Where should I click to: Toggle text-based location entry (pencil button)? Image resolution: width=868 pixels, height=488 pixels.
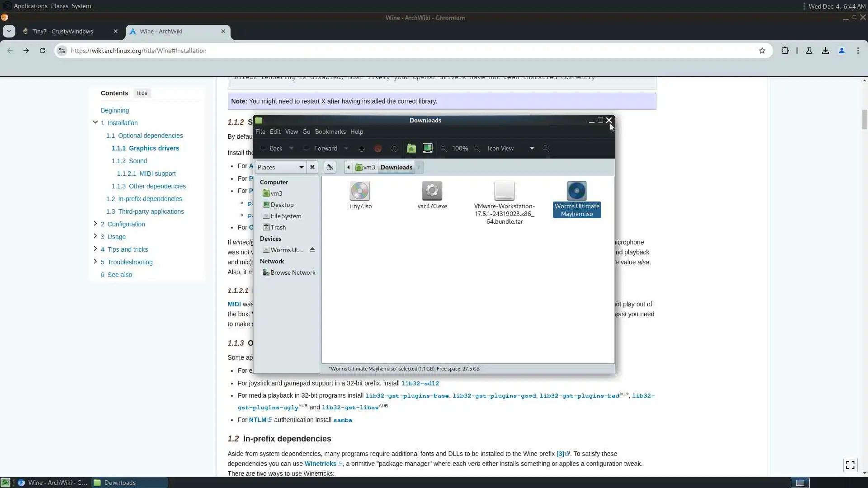[330, 167]
